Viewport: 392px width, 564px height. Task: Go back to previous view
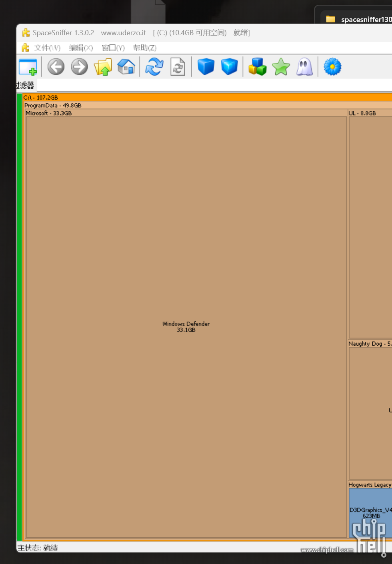click(56, 66)
